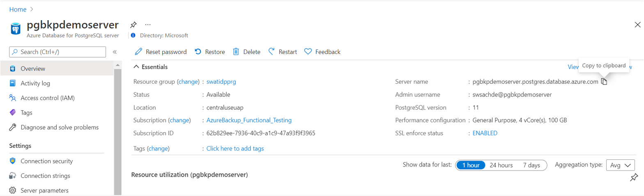644x196 pixels.
Task: Click the Delete server icon
Action: click(236, 52)
